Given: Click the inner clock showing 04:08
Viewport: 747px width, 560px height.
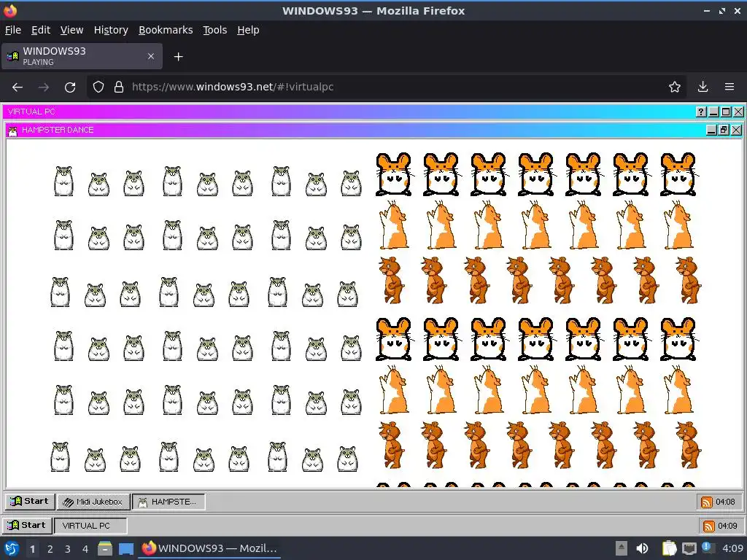Looking at the screenshot, I should [x=725, y=502].
